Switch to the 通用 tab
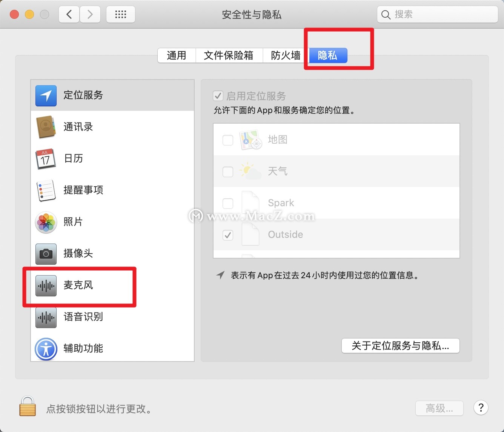Screen dimensions: 504x432 coord(177,55)
